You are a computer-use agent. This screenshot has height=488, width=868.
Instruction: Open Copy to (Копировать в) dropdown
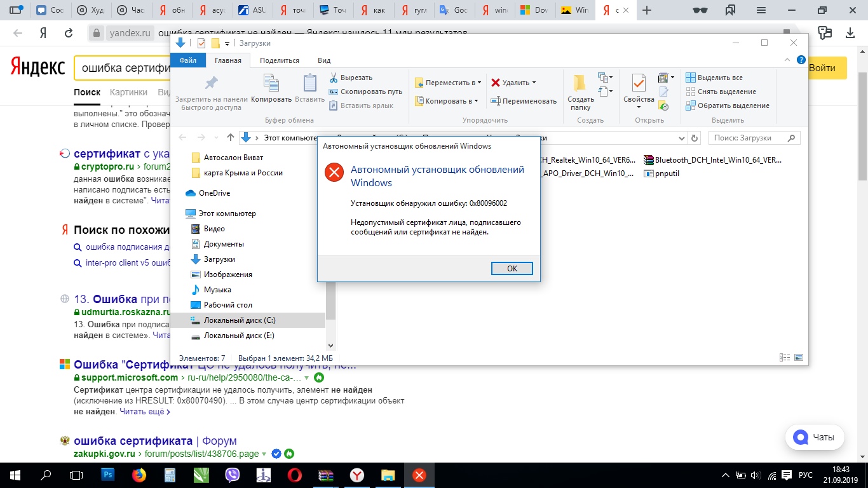[447, 101]
